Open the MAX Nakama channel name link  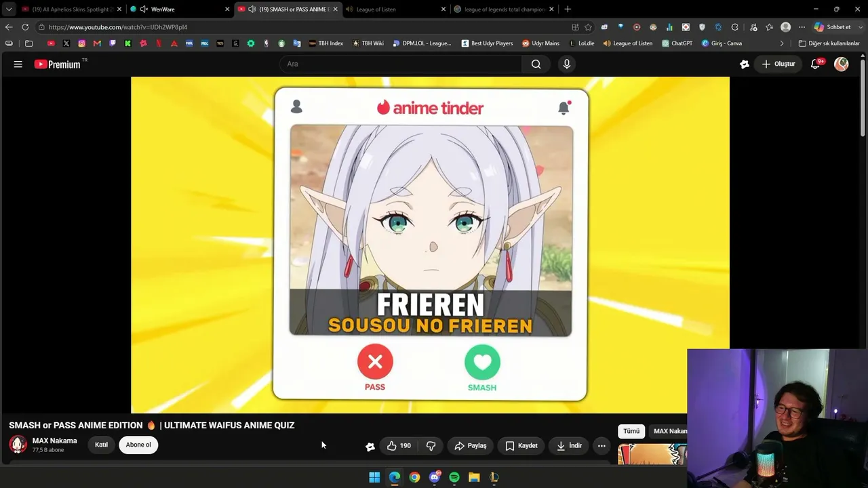(x=55, y=441)
